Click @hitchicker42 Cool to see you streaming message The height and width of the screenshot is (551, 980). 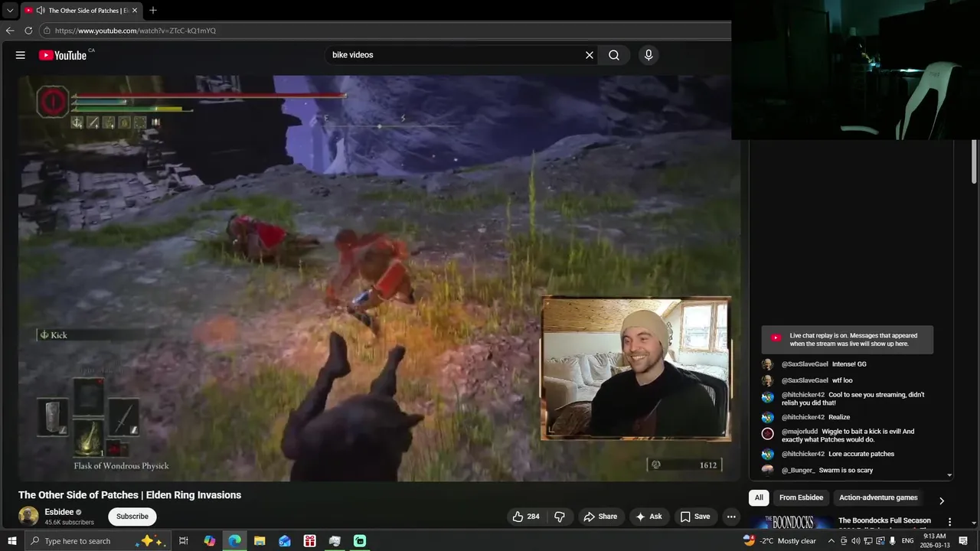853,399
